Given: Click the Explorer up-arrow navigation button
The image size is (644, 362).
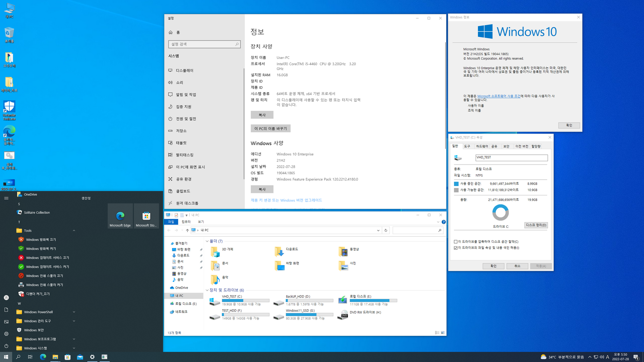Looking at the screenshot, I should [x=187, y=230].
